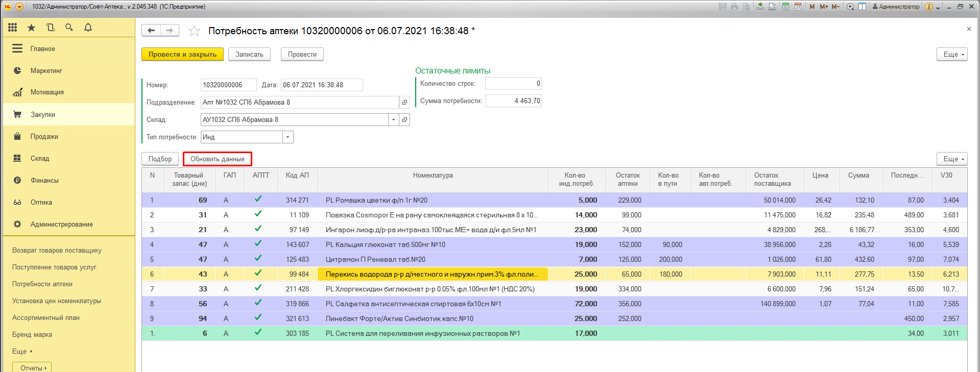The height and width of the screenshot is (372, 980).
Task: Click the Обновить данные button
Action: 218,159
